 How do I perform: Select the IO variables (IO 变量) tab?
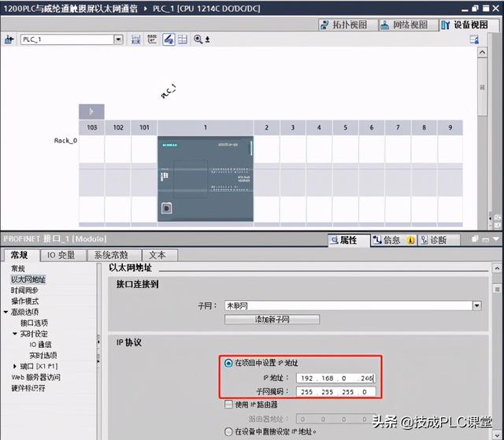(61, 255)
